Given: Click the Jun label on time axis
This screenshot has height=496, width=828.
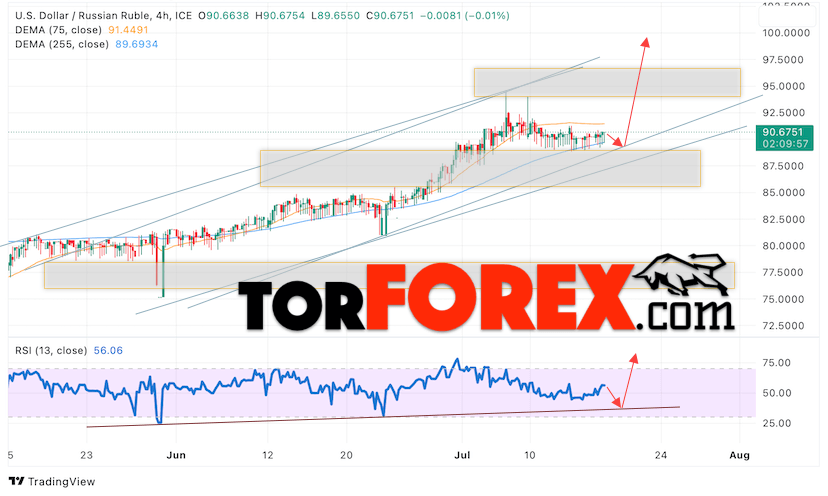Looking at the screenshot, I should (176, 455).
